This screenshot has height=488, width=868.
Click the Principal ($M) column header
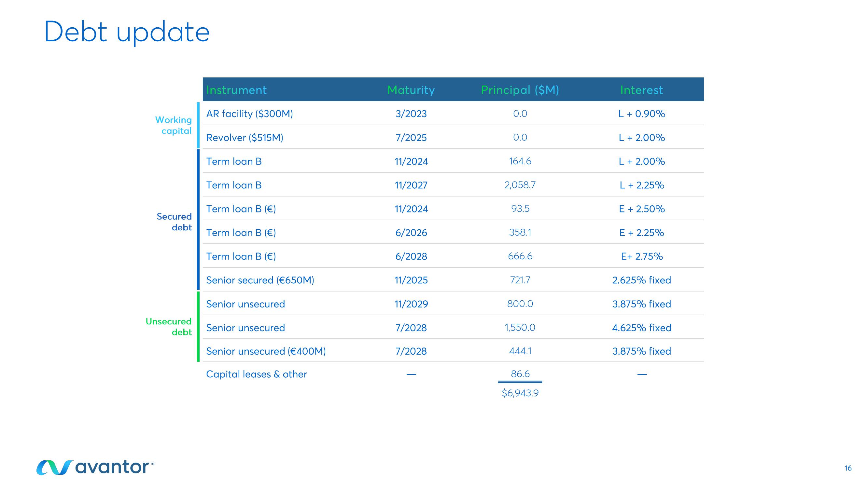coord(520,90)
